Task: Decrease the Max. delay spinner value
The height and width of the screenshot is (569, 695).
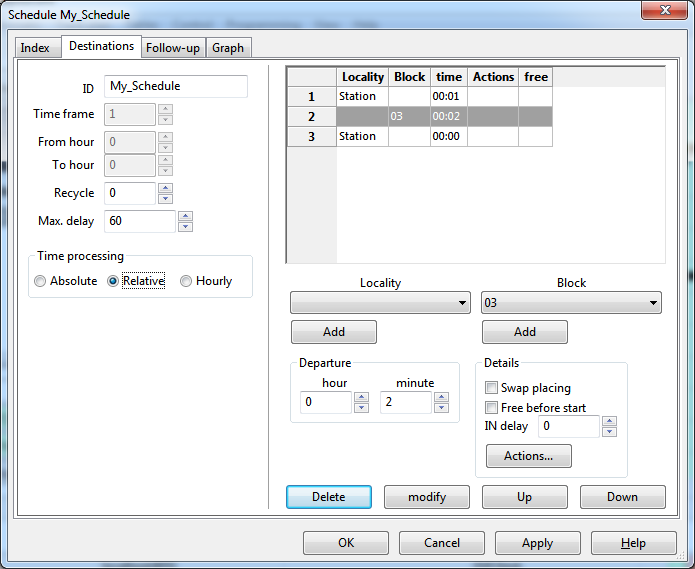Action: point(185,227)
